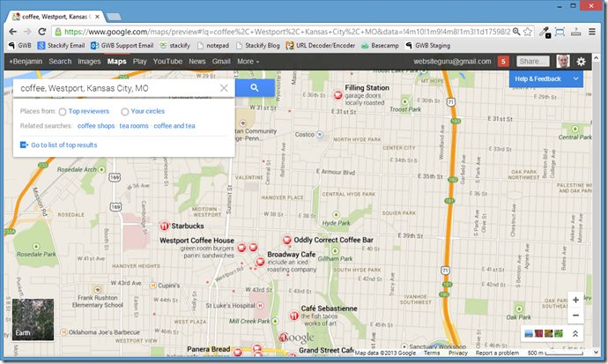Click the Hyde Park green marker
608x364 pixels.
(336, 214)
